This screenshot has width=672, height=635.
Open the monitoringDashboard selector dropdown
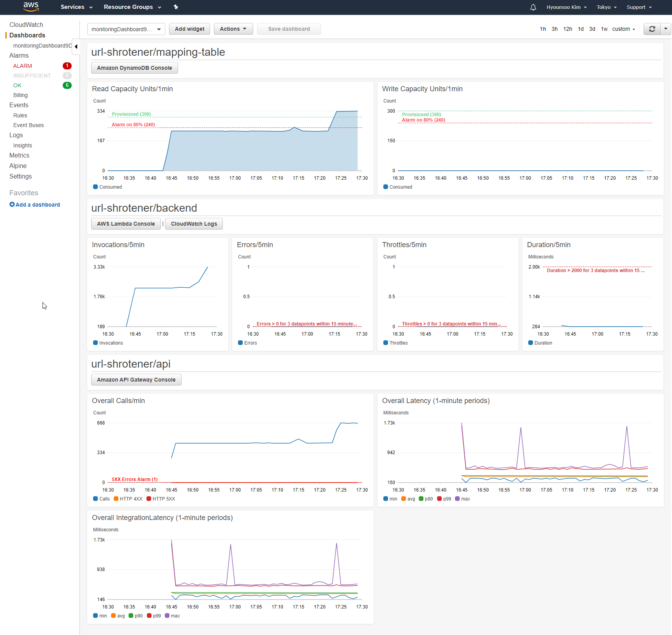(x=126, y=29)
